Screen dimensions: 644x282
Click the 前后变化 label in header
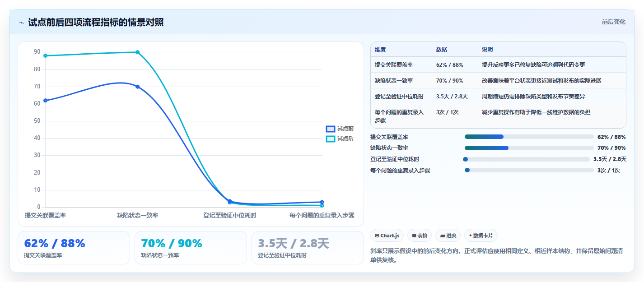click(614, 22)
